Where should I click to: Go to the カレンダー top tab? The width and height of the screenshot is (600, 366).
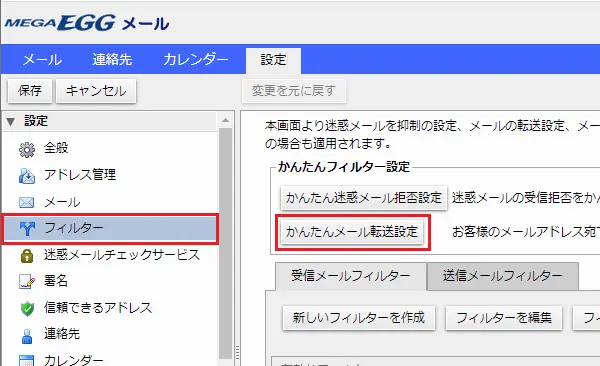point(196,59)
